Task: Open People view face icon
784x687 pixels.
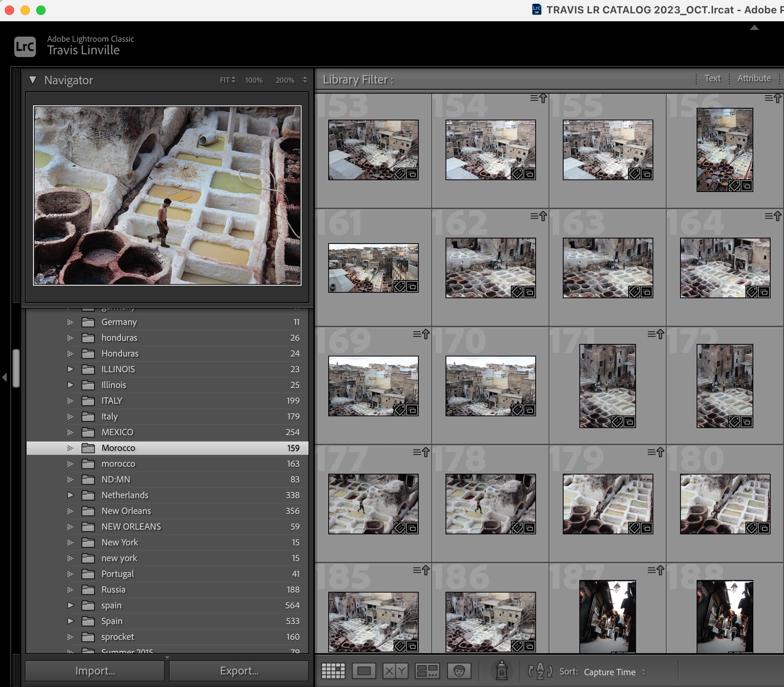Action: pos(459,671)
